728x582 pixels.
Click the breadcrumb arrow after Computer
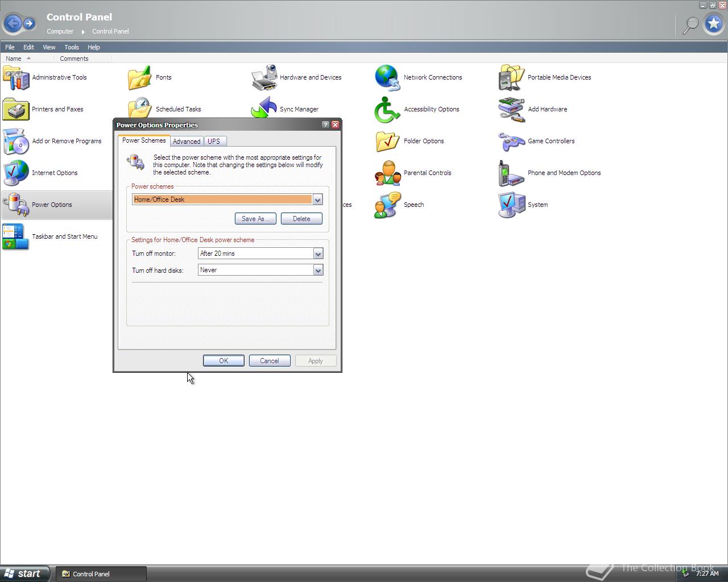[83, 32]
